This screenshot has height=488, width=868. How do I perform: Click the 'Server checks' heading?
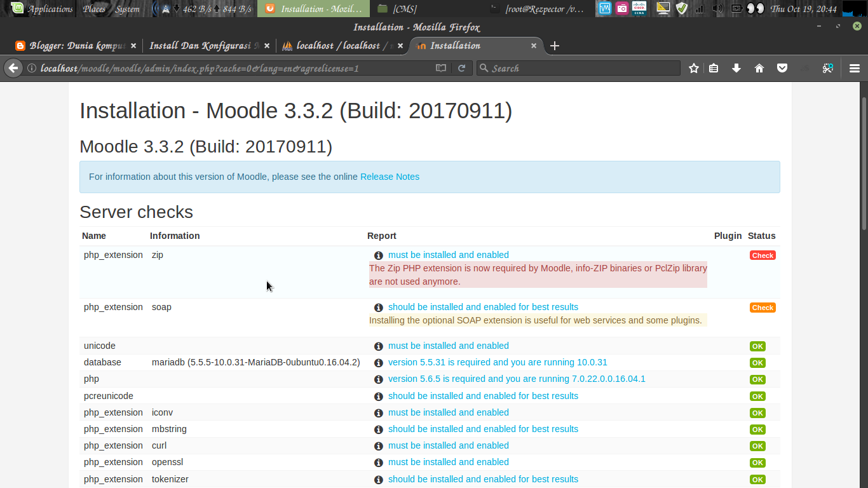(136, 212)
